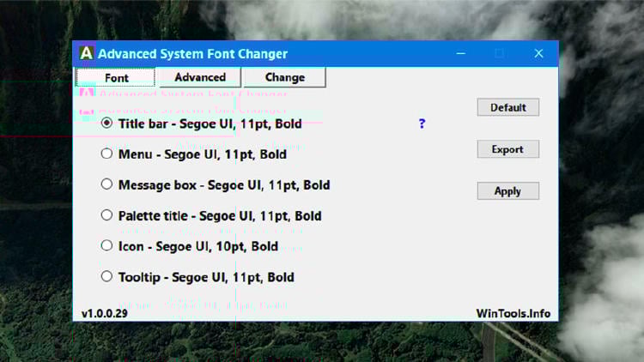
Task: Select the Palette title radio button
Action: [x=106, y=215]
